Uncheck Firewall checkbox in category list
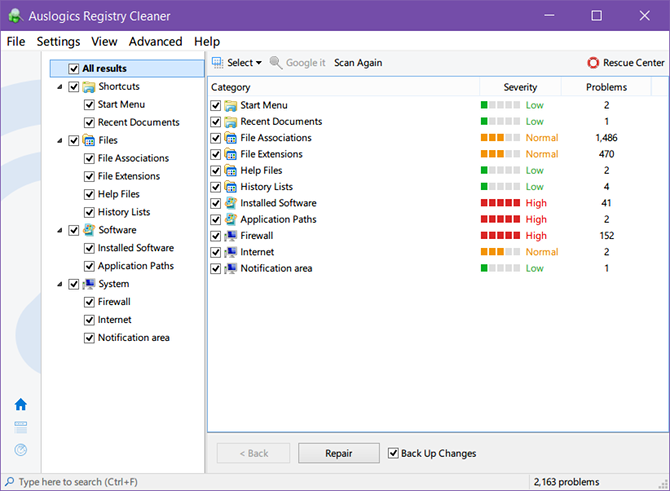 216,236
